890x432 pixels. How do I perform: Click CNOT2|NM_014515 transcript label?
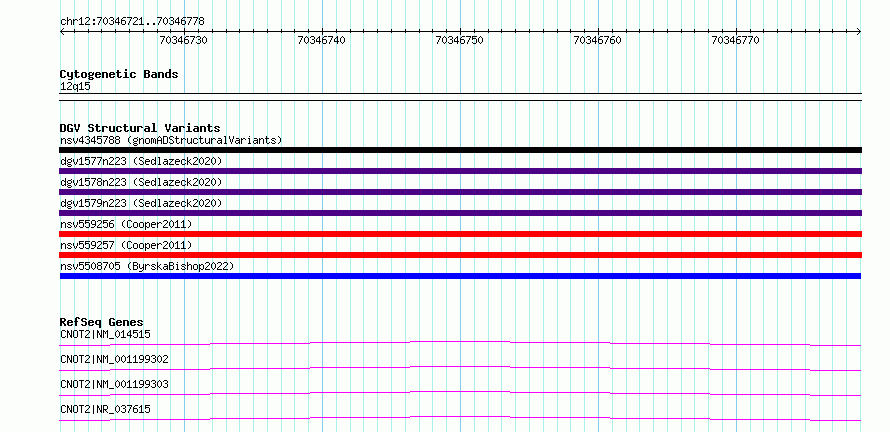coord(106,334)
